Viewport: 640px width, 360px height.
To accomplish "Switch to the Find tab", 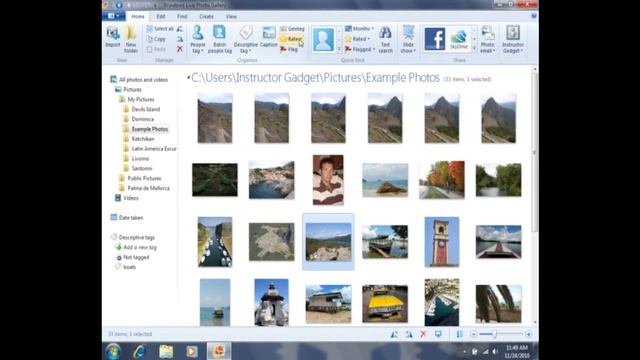I will pos(182,16).
